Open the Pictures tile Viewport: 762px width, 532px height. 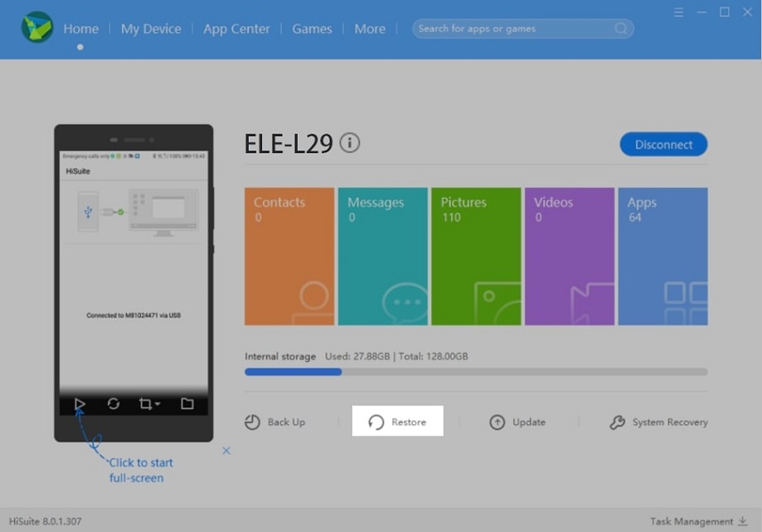(476, 257)
